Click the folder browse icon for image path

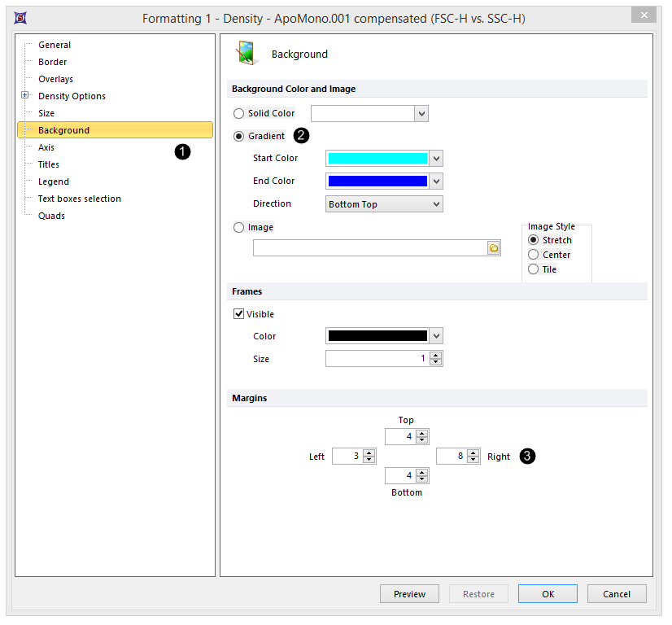point(493,248)
